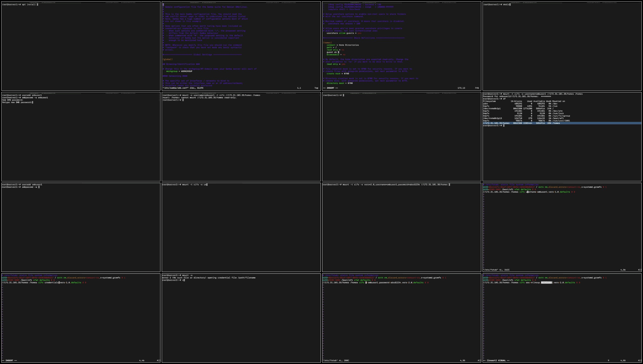Select the [global] section header in smb.conf
Screen dimensions: 643x364
click(x=168, y=59)
